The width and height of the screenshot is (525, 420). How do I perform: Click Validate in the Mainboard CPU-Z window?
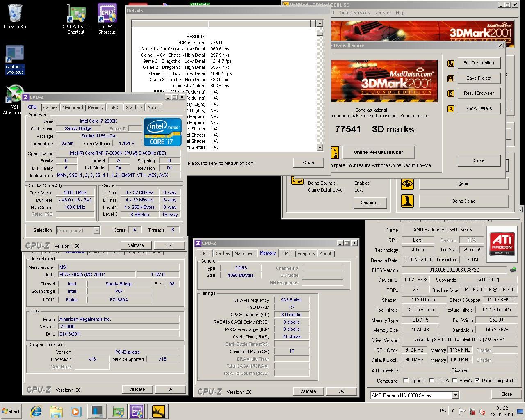(x=137, y=389)
